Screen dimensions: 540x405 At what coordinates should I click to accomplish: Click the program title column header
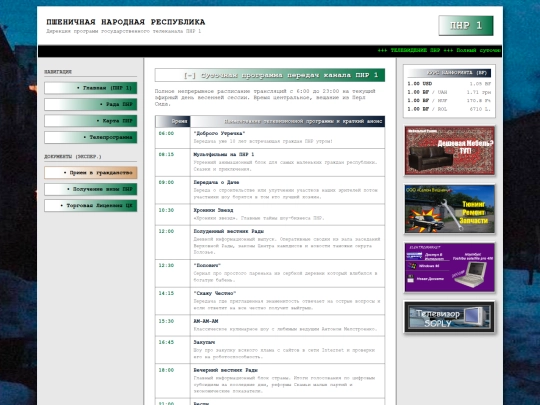click(x=288, y=121)
